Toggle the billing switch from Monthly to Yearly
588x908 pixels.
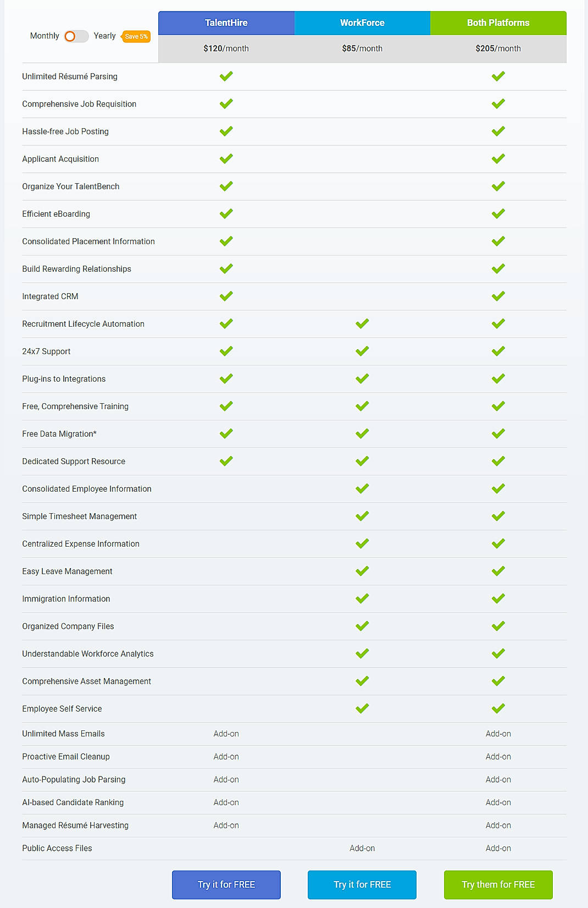coord(76,36)
